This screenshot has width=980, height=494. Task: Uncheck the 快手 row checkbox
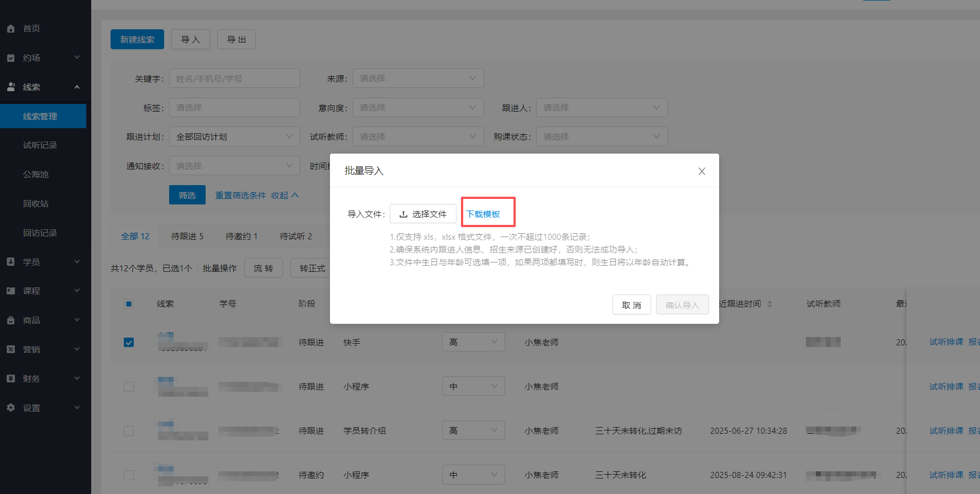click(x=129, y=343)
